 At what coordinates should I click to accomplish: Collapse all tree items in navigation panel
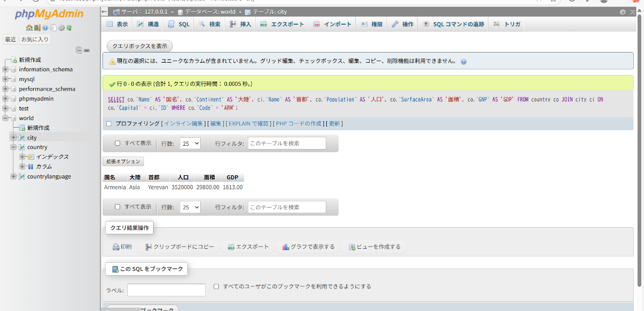pyautogui.click(x=79, y=50)
